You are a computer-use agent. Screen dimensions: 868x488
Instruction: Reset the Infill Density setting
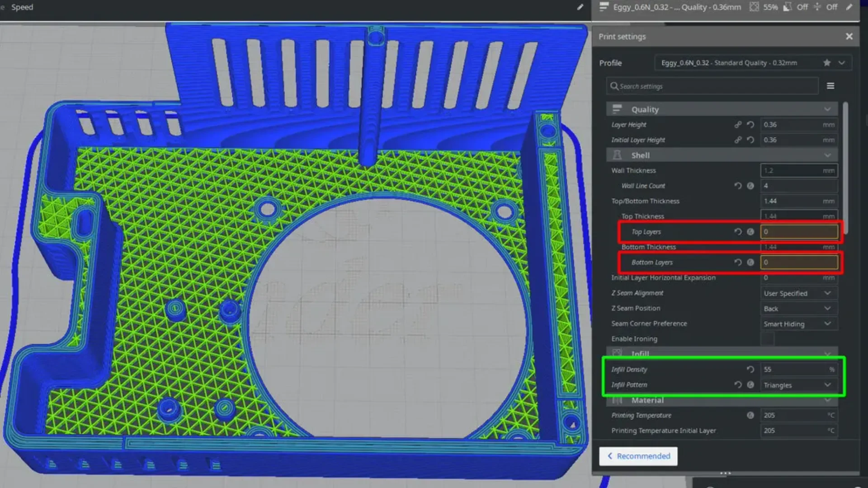[750, 370]
